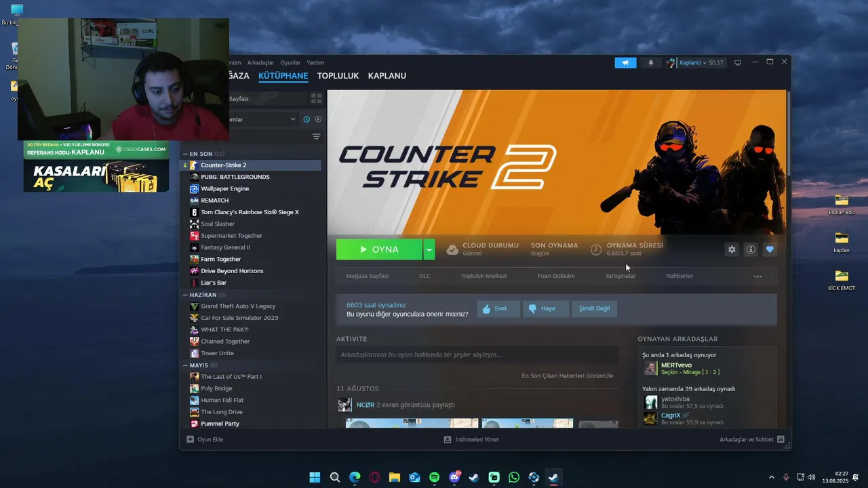
Task: Switch library to grid collections view icon
Action: coord(316,98)
